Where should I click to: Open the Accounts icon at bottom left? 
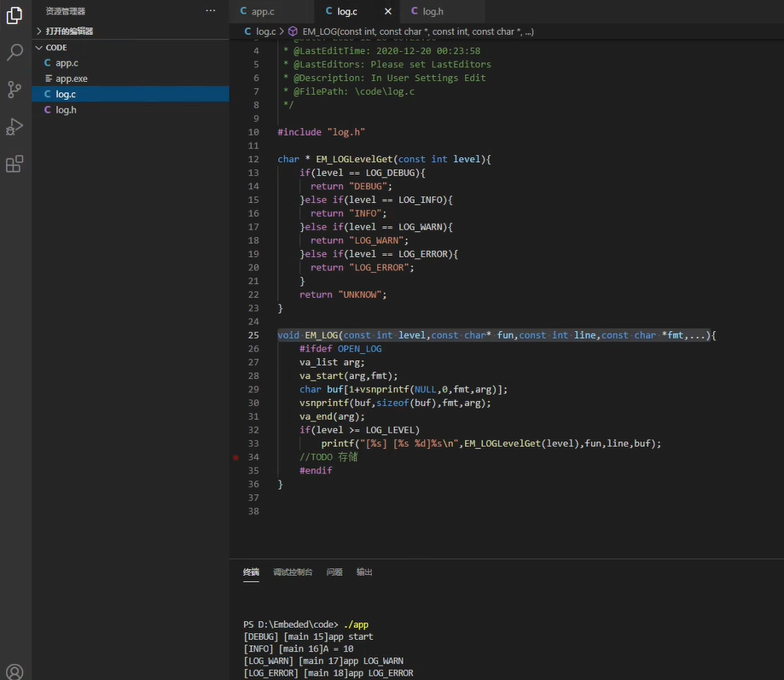[x=15, y=671]
